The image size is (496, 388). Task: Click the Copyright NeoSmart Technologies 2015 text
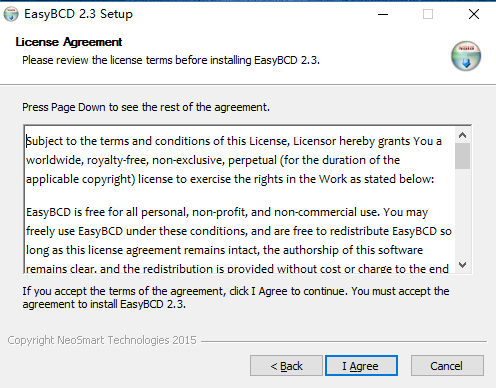pos(102,340)
